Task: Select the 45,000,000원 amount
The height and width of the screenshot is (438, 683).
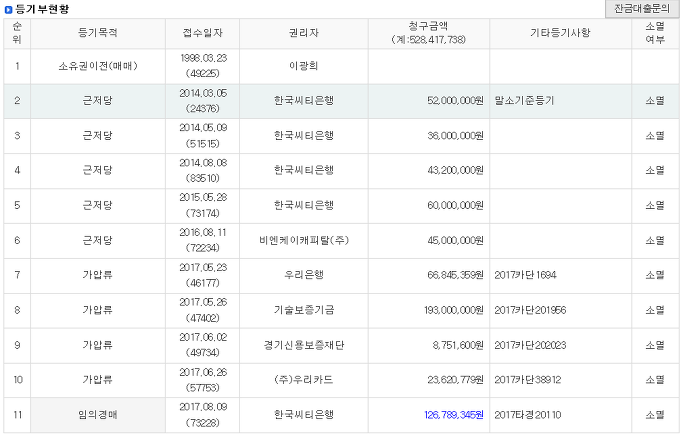Action: (455, 240)
